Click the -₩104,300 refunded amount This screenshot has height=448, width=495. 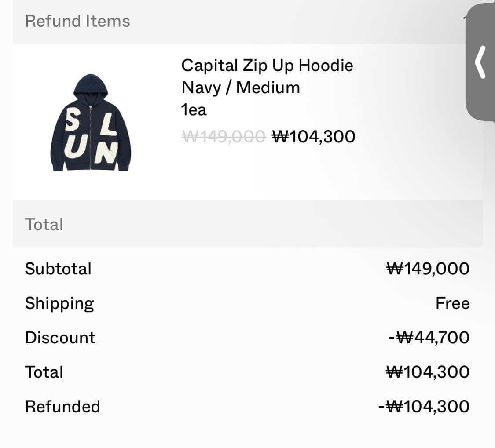pyautogui.click(x=424, y=406)
